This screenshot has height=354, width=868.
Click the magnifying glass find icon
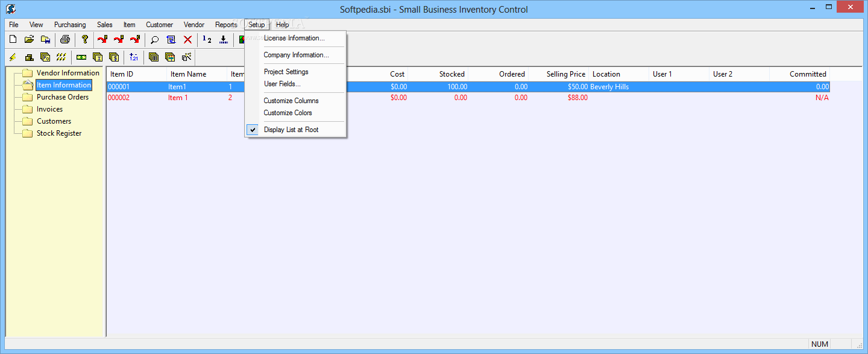155,40
